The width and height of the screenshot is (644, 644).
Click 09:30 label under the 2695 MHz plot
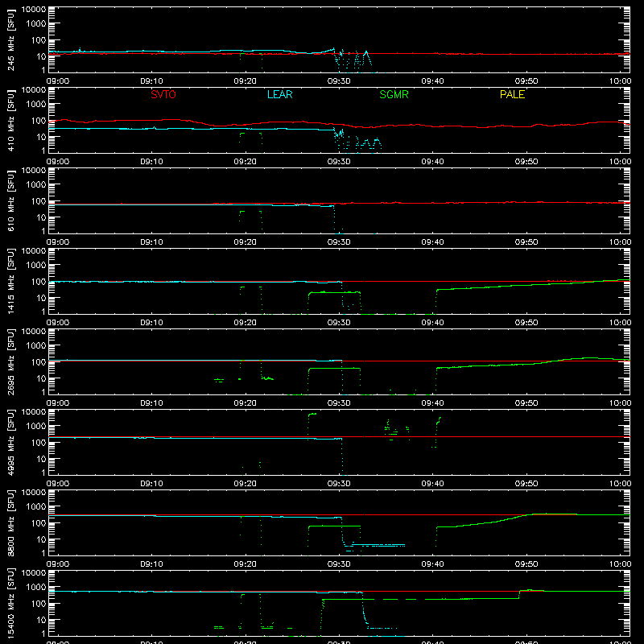339,403
